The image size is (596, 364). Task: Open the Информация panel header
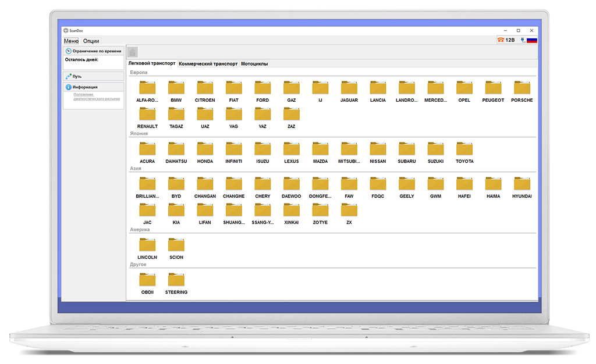click(x=94, y=87)
